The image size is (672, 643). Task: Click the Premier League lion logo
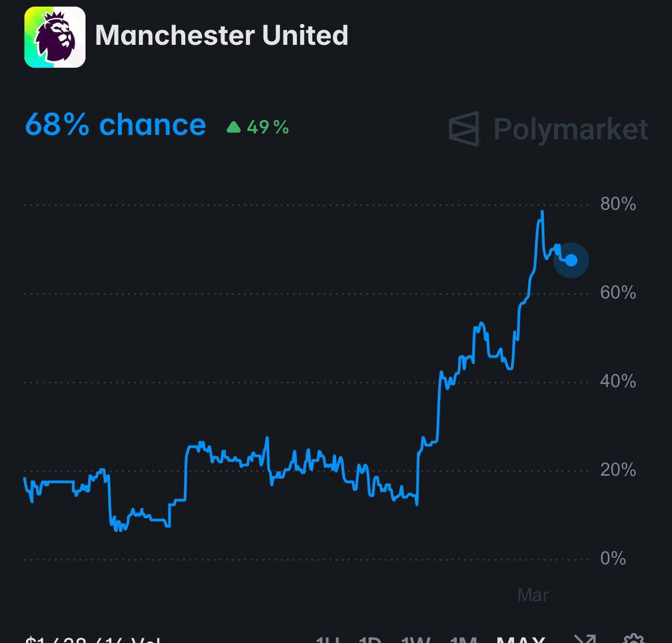[55, 37]
